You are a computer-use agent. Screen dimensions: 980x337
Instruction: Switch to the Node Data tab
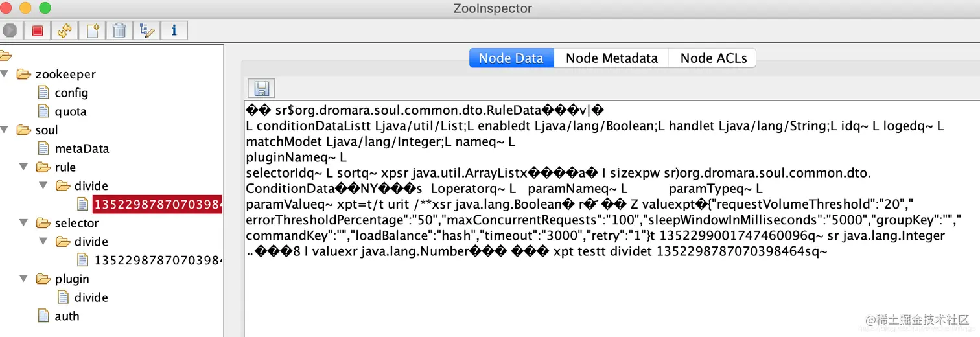pyautogui.click(x=511, y=58)
